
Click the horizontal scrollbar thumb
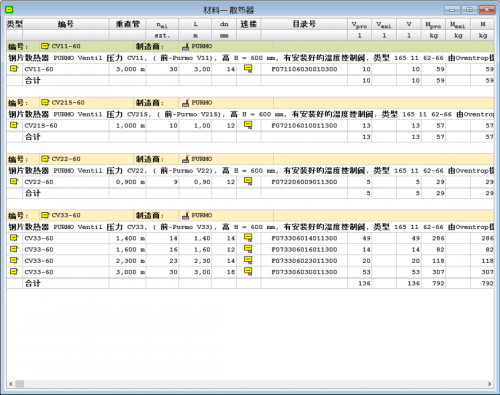pos(19,384)
